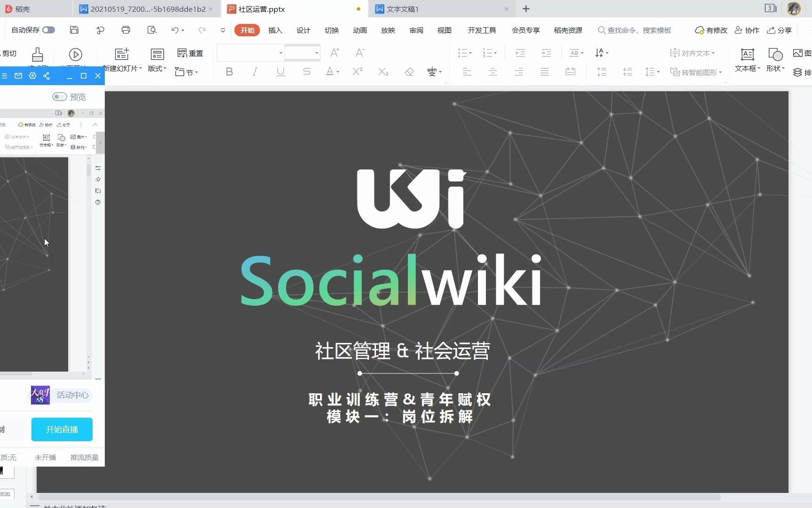Screen dimensions: 812x508
Task: Click the Save icon in quick access toolbar
Action: coord(74,30)
